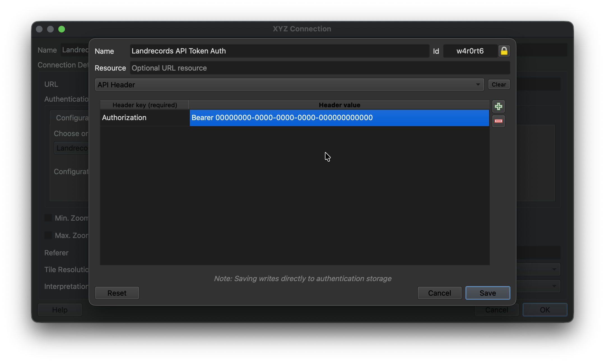The image size is (605, 364).
Task: Click the Save button
Action: click(487, 293)
